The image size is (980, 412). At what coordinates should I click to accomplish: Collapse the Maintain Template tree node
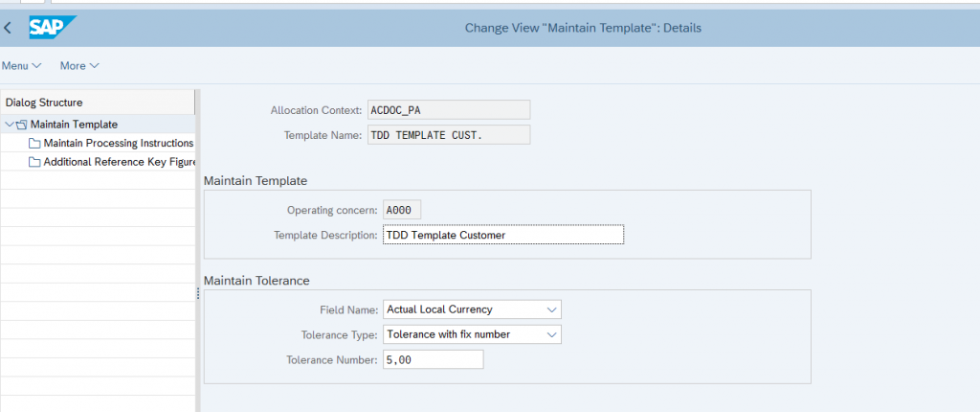pyautogui.click(x=9, y=125)
